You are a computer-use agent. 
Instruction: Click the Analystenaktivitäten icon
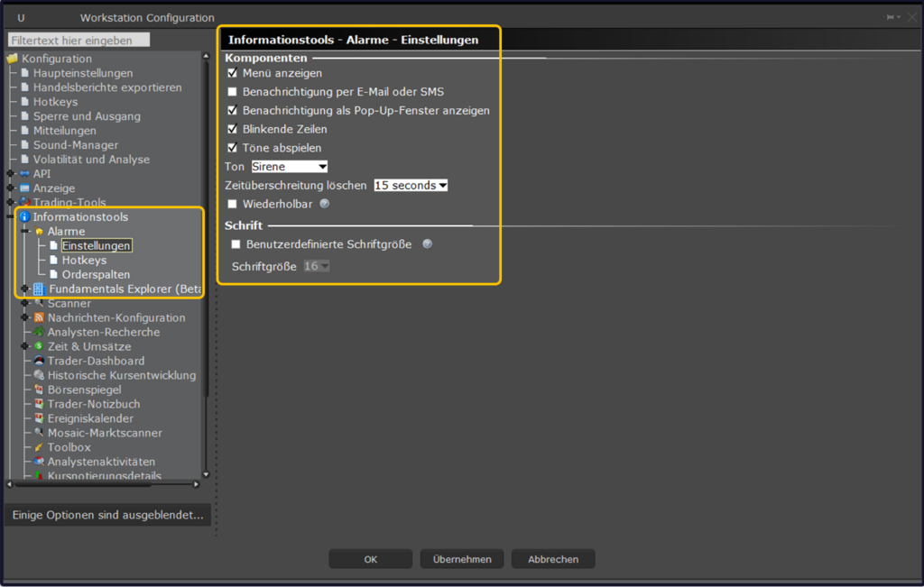click(39, 462)
